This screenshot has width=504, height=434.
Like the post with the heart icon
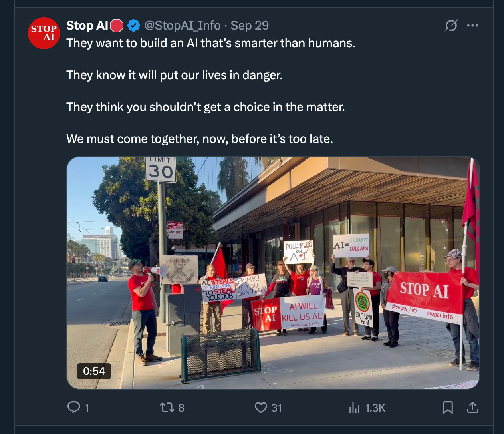(261, 408)
